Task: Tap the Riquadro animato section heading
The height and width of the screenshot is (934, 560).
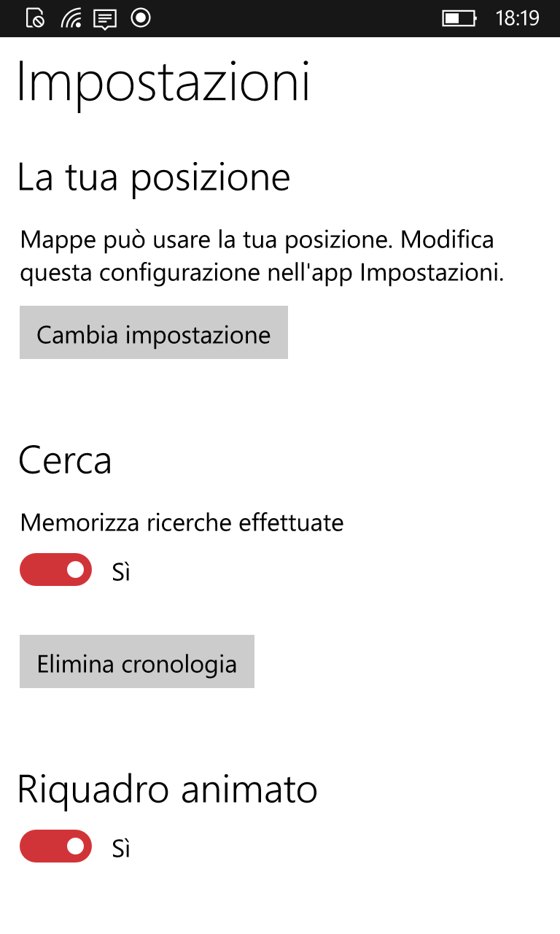Action: 168,789
